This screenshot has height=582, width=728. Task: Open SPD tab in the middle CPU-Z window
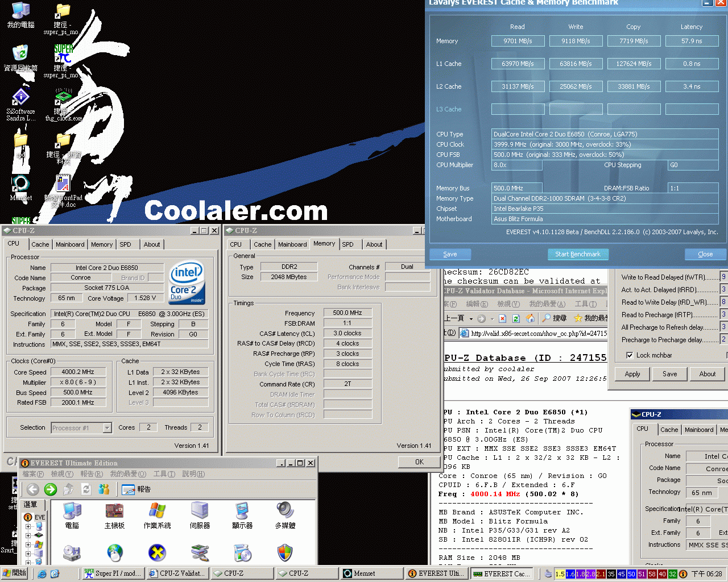pyautogui.click(x=348, y=244)
